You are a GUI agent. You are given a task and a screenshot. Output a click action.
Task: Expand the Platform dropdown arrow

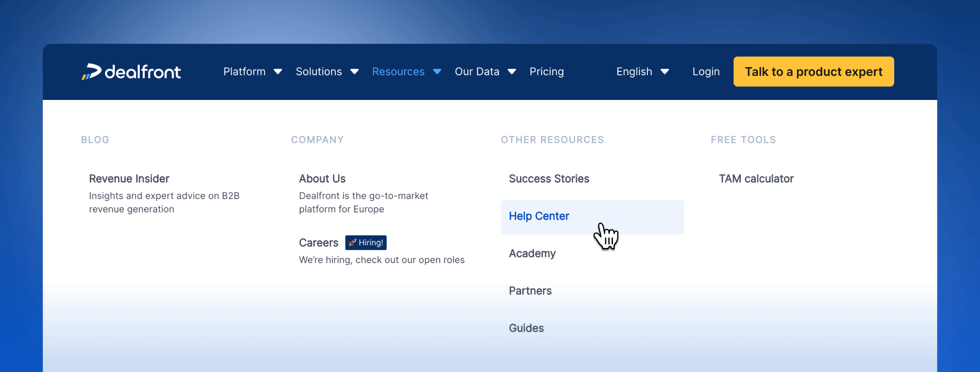point(278,72)
